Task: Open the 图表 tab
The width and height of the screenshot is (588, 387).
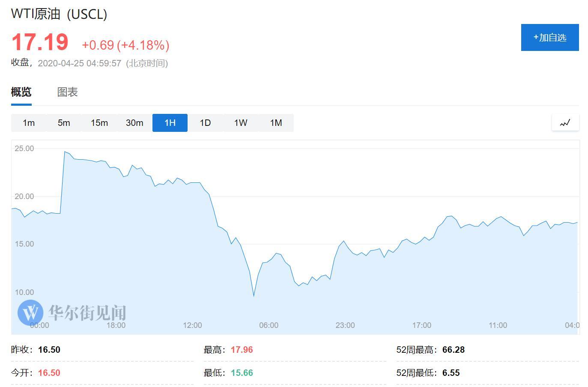Action: (x=67, y=92)
